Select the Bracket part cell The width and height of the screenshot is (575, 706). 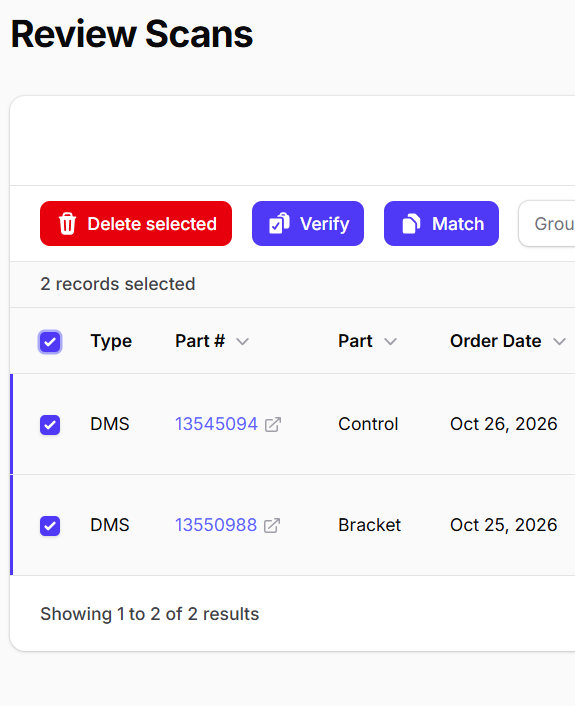[x=370, y=525]
